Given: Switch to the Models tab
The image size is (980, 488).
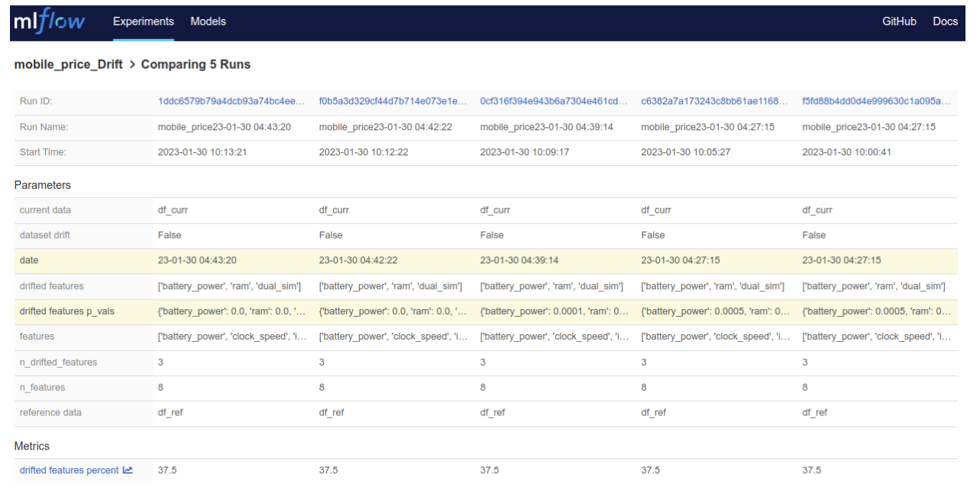Looking at the screenshot, I should (208, 21).
